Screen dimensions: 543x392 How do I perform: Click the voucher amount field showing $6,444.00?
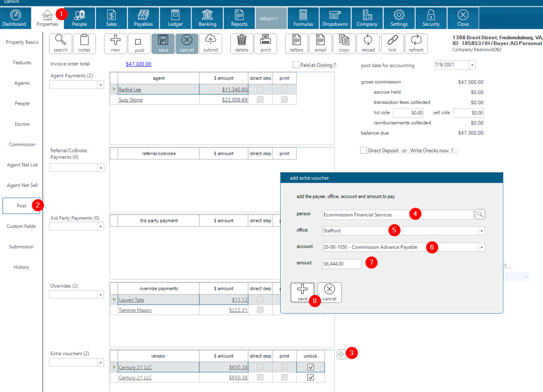point(342,264)
